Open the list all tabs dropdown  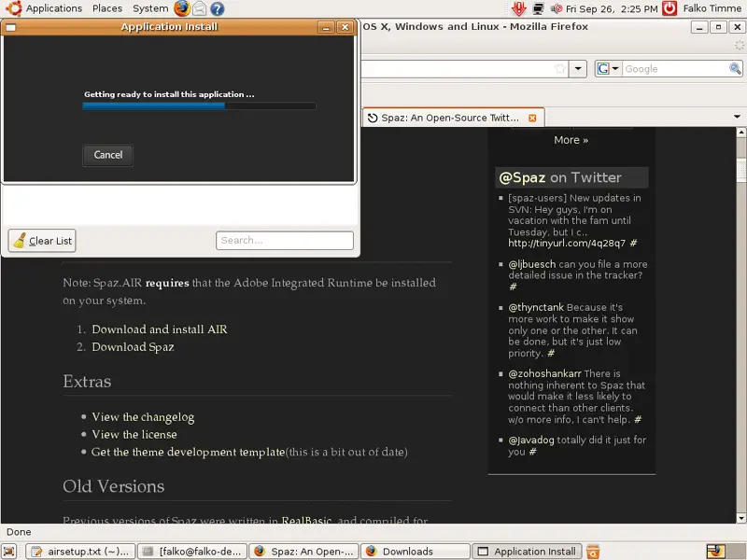pos(737,117)
